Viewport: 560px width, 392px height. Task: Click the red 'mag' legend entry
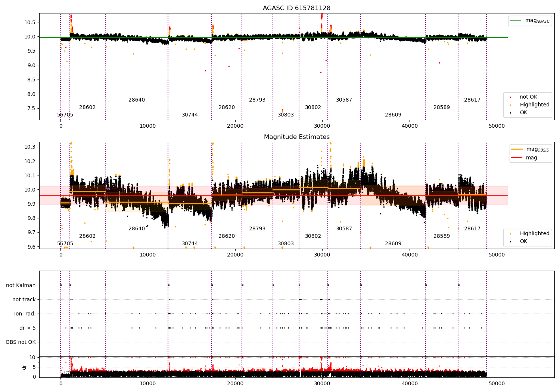pyautogui.click(x=525, y=158)
